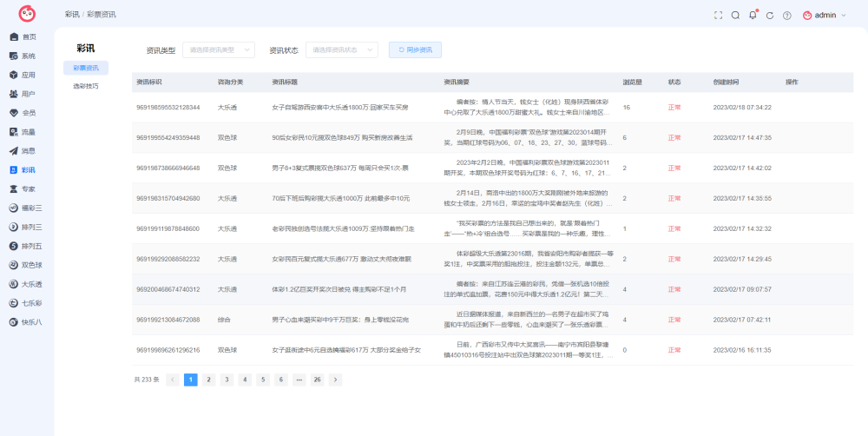The width and height of the screenshot is (868, 436).
Task: Open the 用户 menu label
Action: pyautogui.click(x=29, y=94)
